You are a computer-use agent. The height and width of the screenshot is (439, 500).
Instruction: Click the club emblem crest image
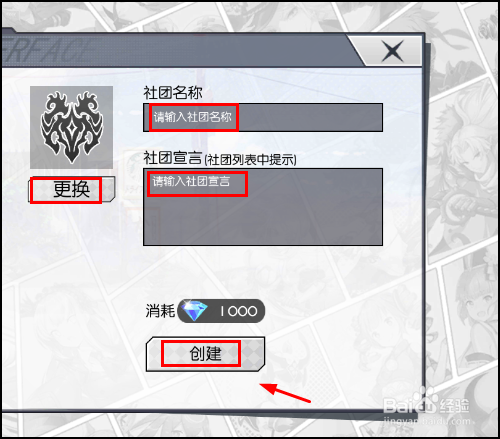(x=71, y=127)
